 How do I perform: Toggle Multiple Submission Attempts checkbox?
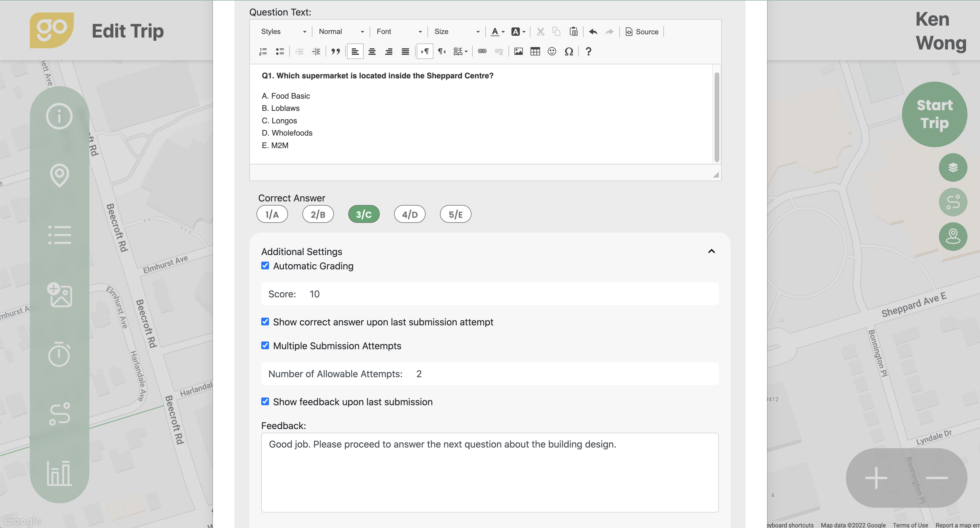click(265, 346)
